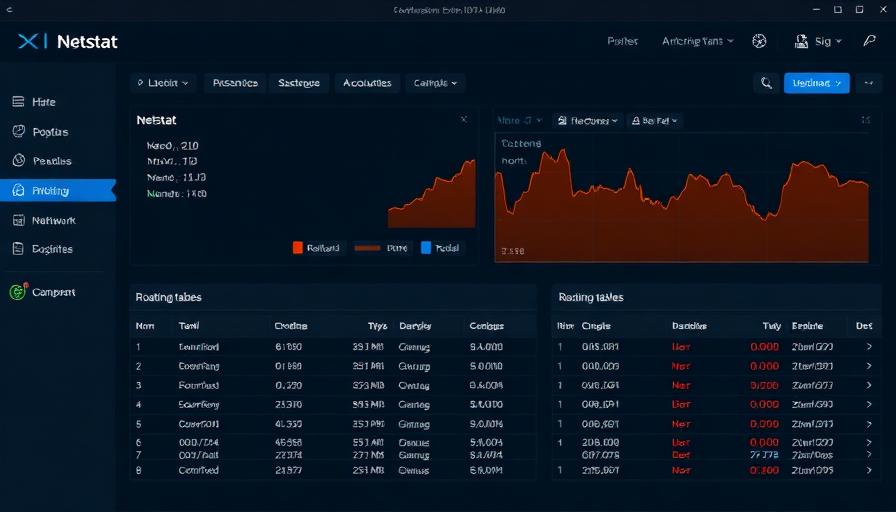This screenshot has width=896, height=512.
Task: Close the Netstat summary panel with the X
Action: pos(464,119)
